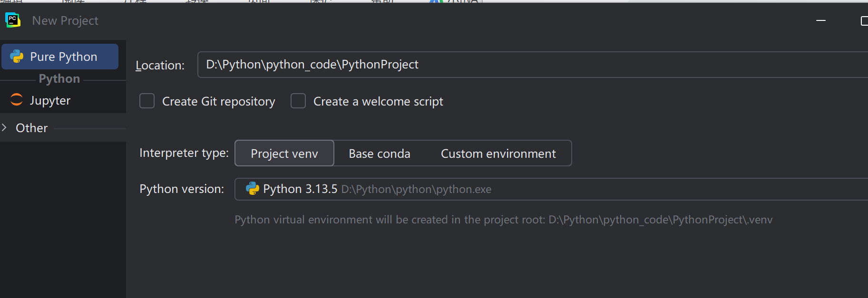Click the Create Git repository label text
Viewport: 868px width, 298px height.
[x=218, y=101]
